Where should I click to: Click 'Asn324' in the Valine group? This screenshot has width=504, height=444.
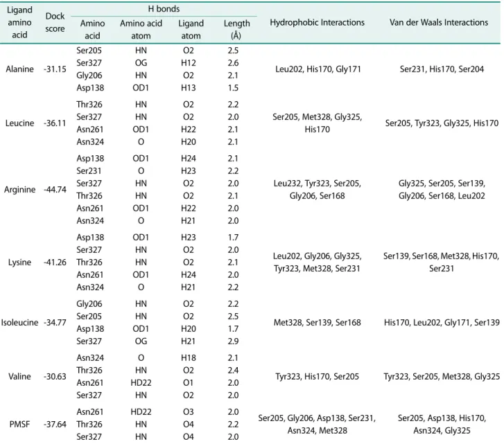pyautogui.click(x=90, y=357)
